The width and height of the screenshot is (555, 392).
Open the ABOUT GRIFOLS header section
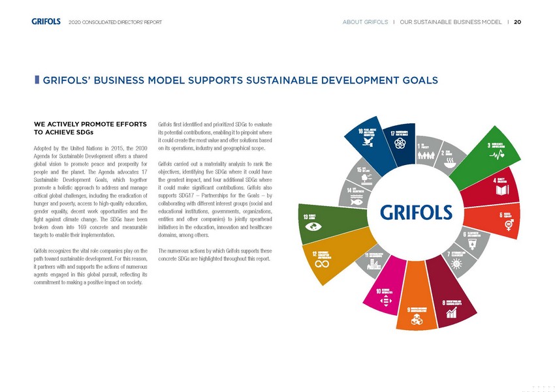367,22
